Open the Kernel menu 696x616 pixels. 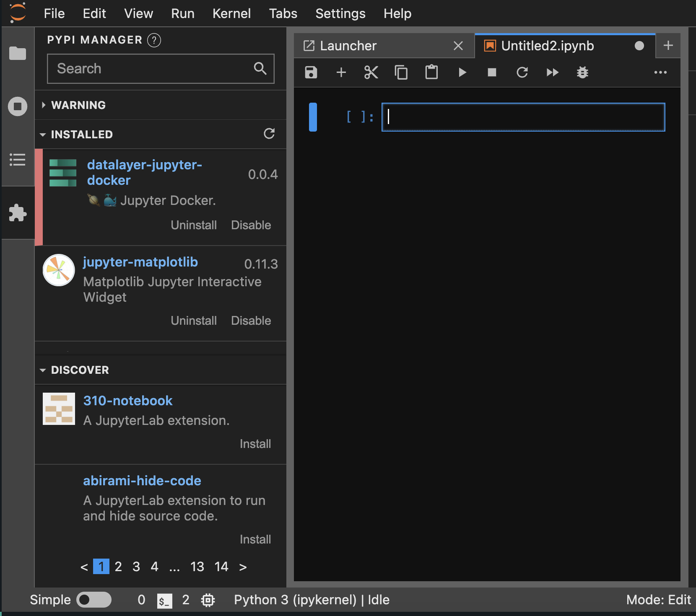tap(231, 13)
